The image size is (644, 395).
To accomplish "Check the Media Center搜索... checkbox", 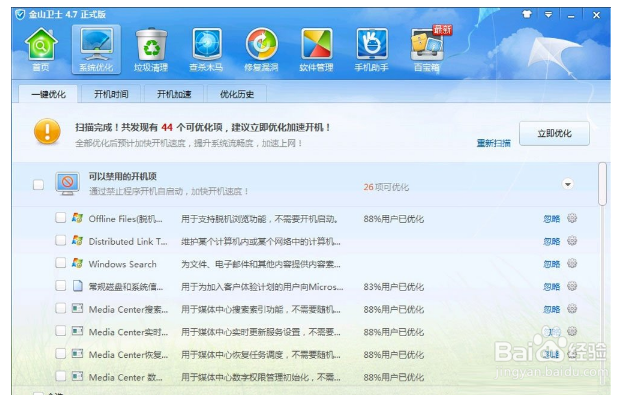I will (60, 308).
